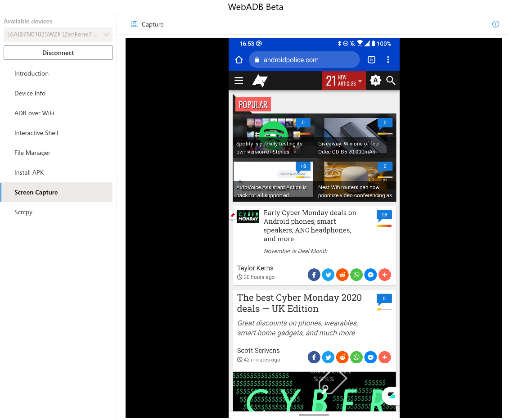509x420 pixels.
Task: Share the article via the Twitter icon
Action: [x=328, y=275]
